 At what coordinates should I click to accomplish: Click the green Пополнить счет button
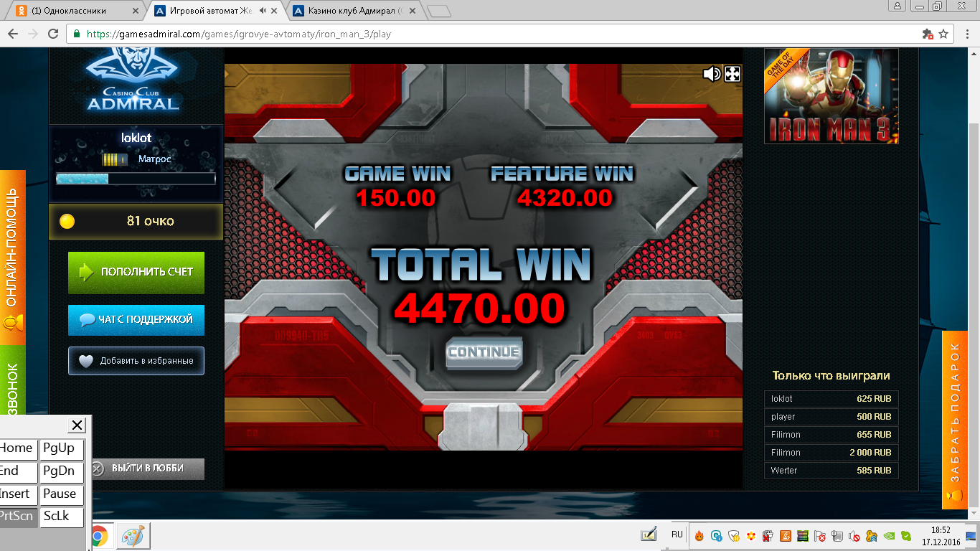[136, 272]
